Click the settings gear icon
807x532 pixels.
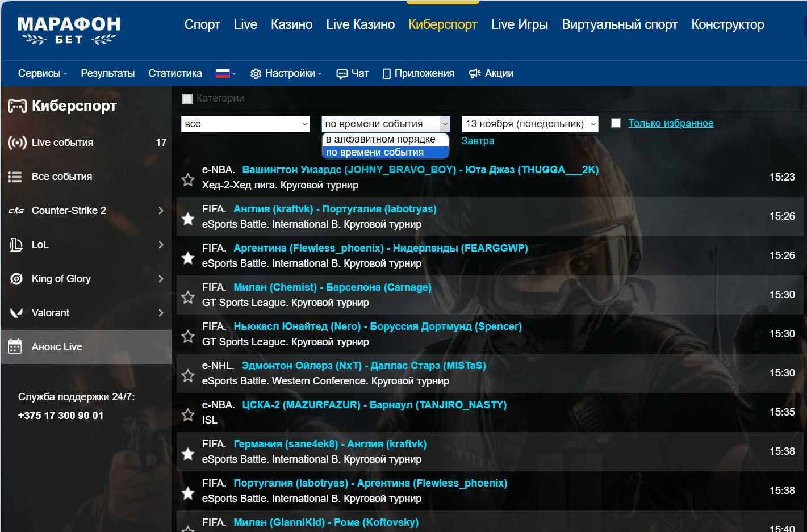tap(256, 74)
